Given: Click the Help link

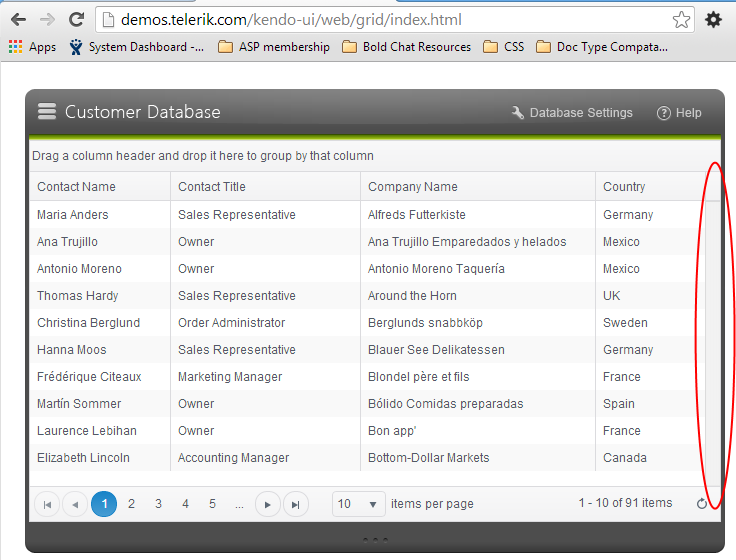Looking at the screenshot, I should (x=679, y=113).
